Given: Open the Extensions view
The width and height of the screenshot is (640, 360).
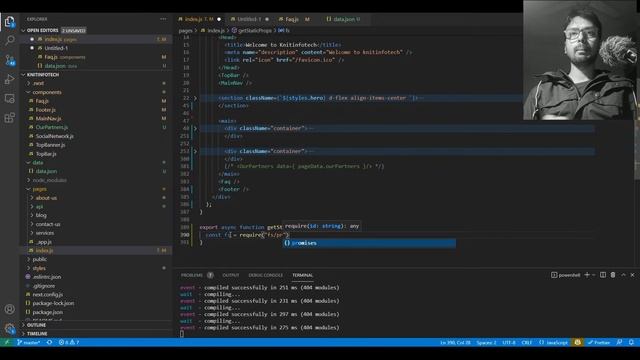Looking at the screenshot, I should click(9, 118).
